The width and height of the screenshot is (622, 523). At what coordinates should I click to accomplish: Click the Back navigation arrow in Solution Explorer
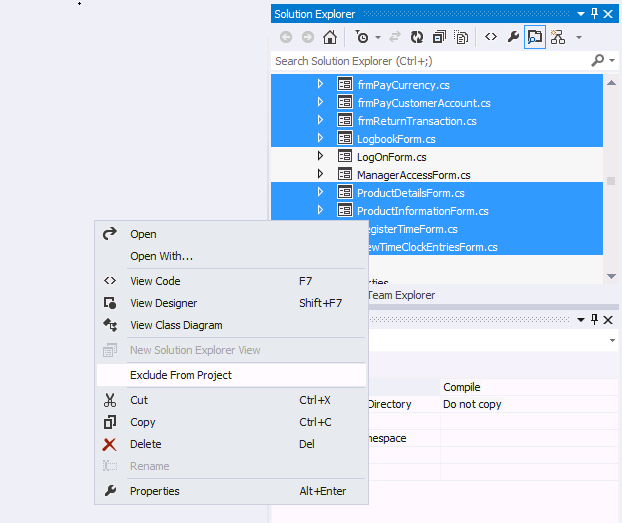(x=286, y=37)
